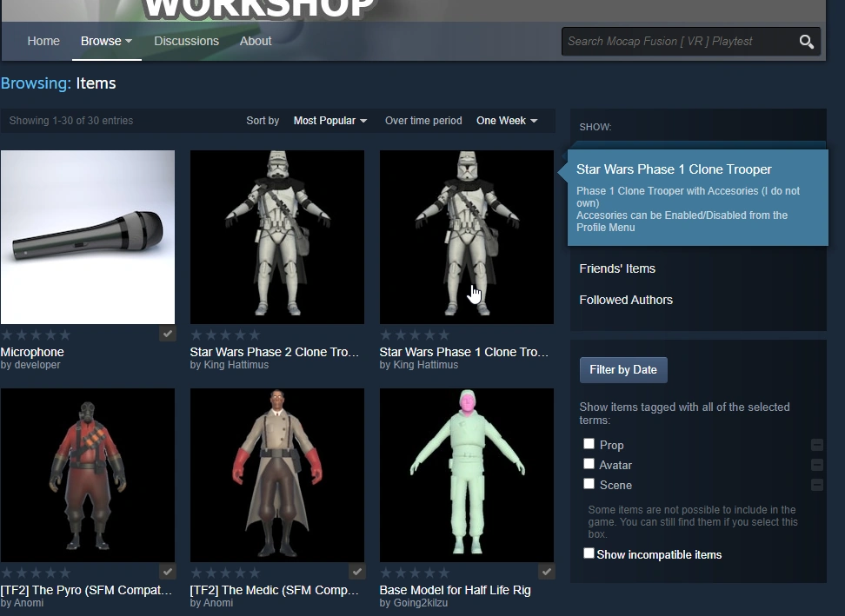Exclude the Prop tag with minus icon

[x=817, y=445]
